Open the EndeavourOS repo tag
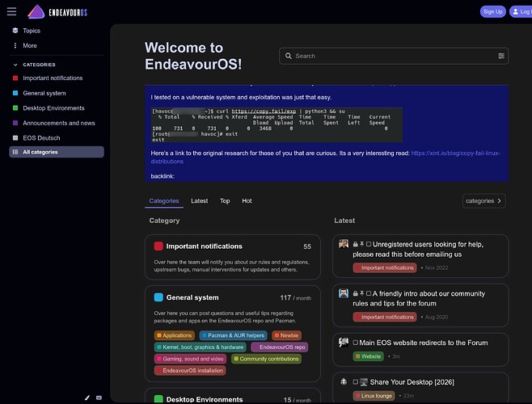Viewport: 532px width, 404px height. (x=280, y=347)
